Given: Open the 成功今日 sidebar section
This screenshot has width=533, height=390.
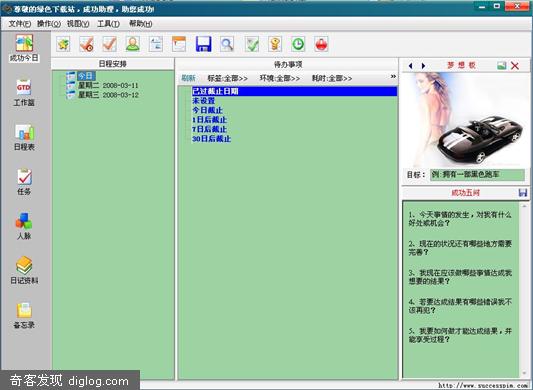Looking at the screenshot, I should (24, 48).
